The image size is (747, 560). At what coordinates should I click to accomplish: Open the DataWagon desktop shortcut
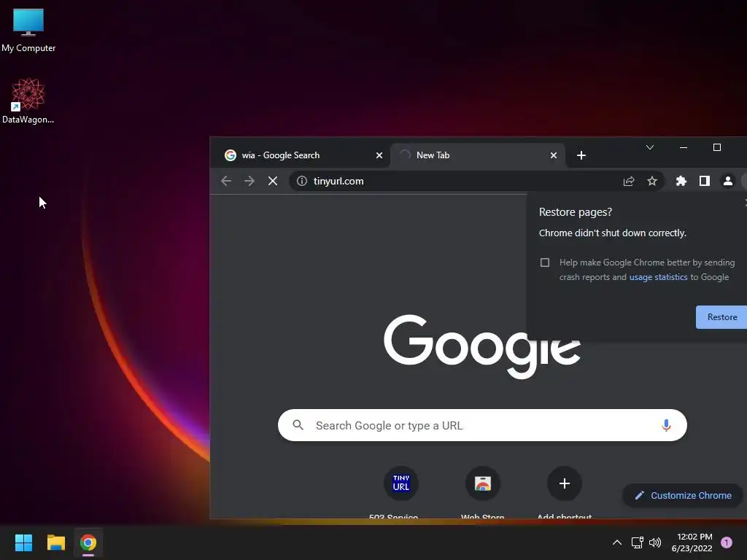pyautogui.click(x=28, y=101)
